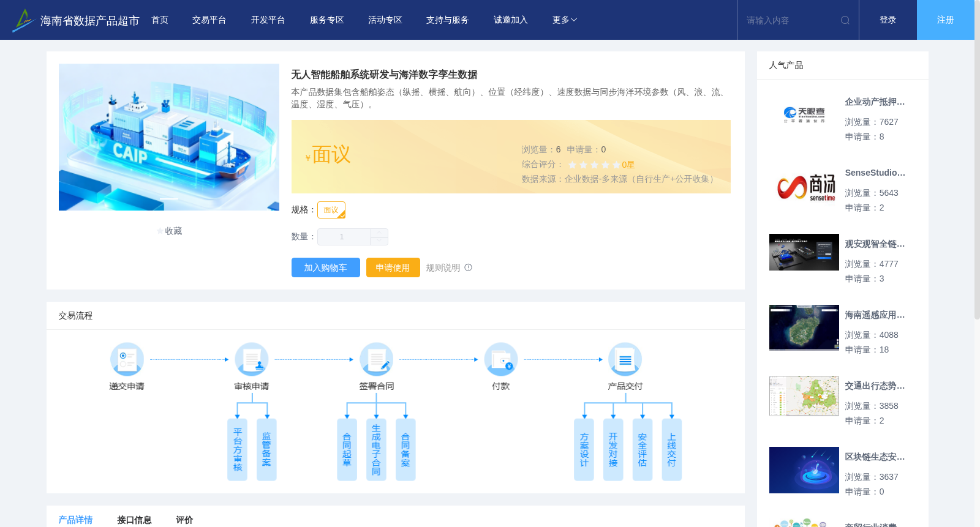Click the 注册 button
The width and height of the screenshot is (980, 527).
tap(946, 20)
